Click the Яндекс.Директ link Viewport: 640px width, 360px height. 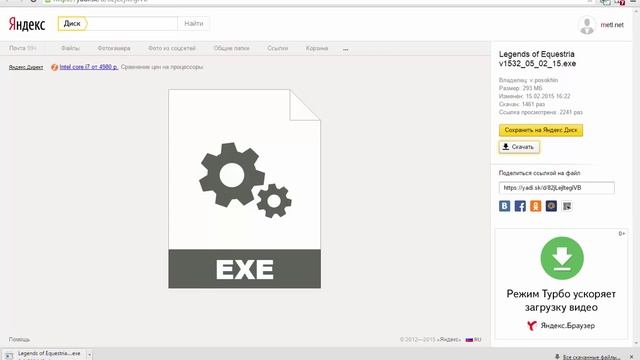coord(26,67)
